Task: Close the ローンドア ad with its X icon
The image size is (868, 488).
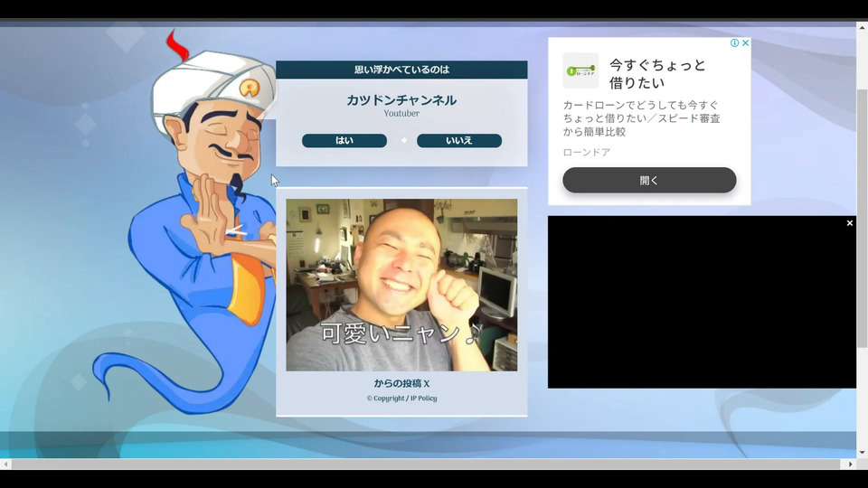Action: (x=746, y=43)
